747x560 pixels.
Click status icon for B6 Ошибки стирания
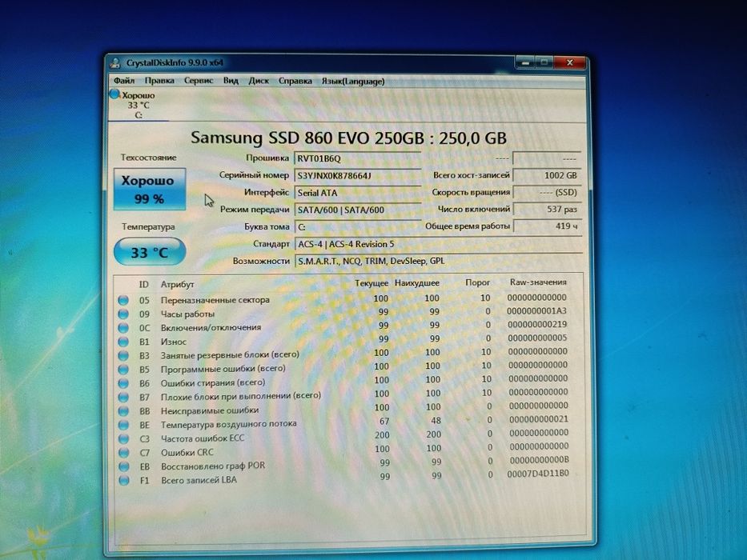click(x=123, y=383)
